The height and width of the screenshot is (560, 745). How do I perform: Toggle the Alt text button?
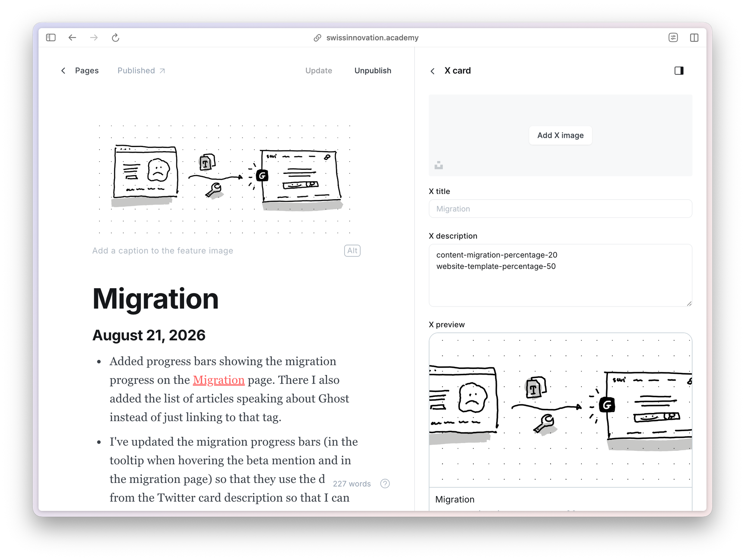[x=352, y=251]
